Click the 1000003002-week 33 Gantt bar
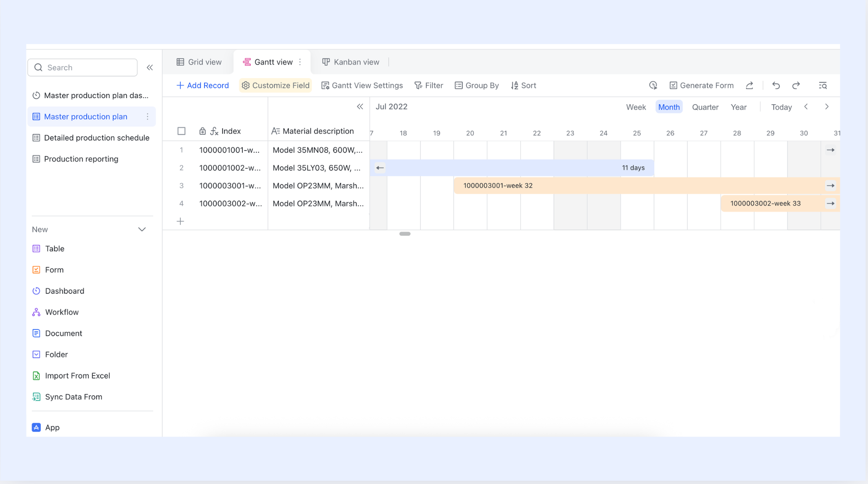This screenshot has width=868, height=484. point(780,204)
